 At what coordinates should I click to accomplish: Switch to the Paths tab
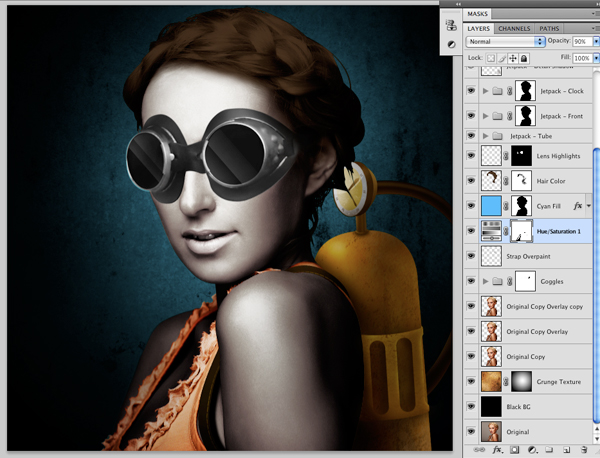coord(549,28)
